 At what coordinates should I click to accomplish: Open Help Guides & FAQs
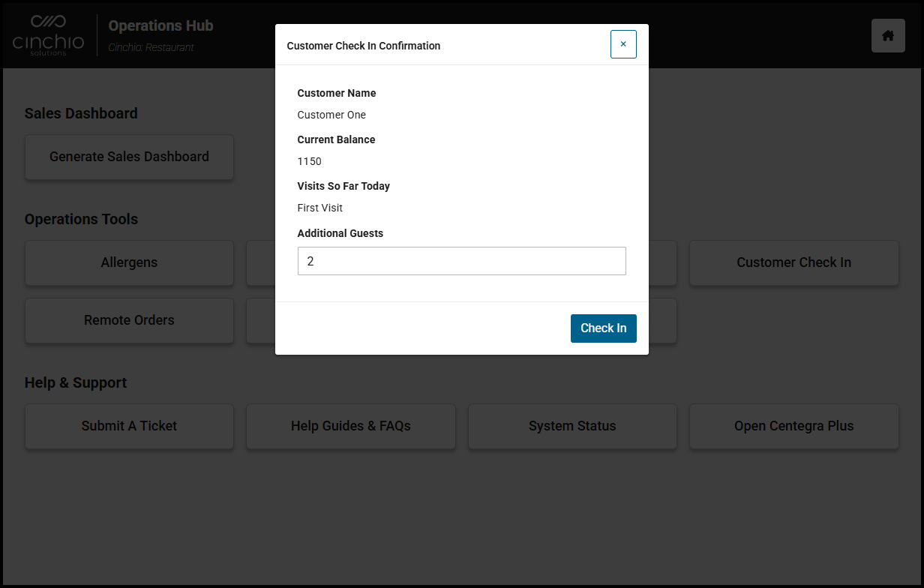(x=350, y=426)
